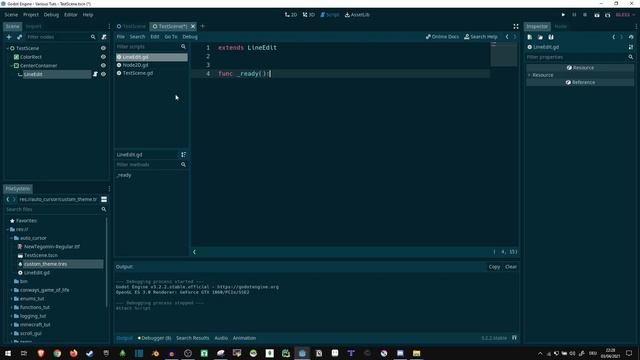The image size is (640, 360).
Task: Click load resource icon in Inspector
Action: [x=540, y=37]
